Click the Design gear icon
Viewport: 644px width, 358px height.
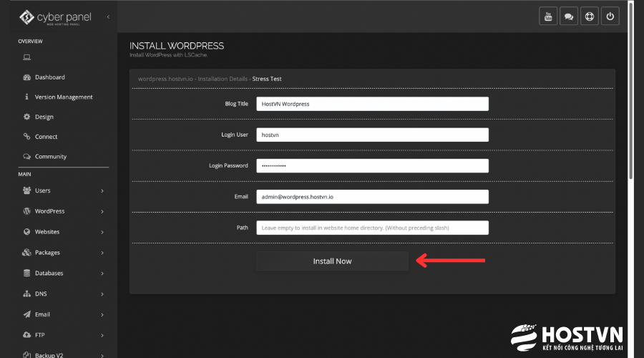[x=26, y=117]
